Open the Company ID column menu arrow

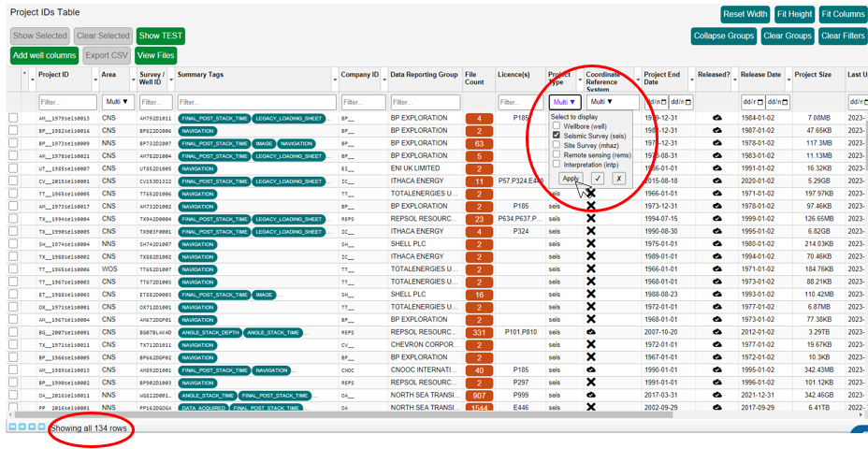[384, 80]
